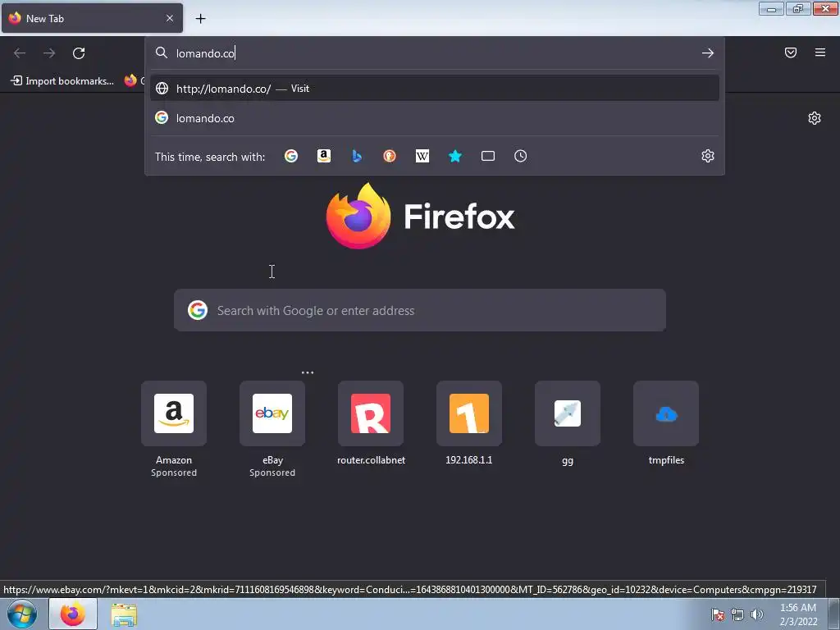Search in History clock icon
The image size is (840, 630).
coord(521,156)
